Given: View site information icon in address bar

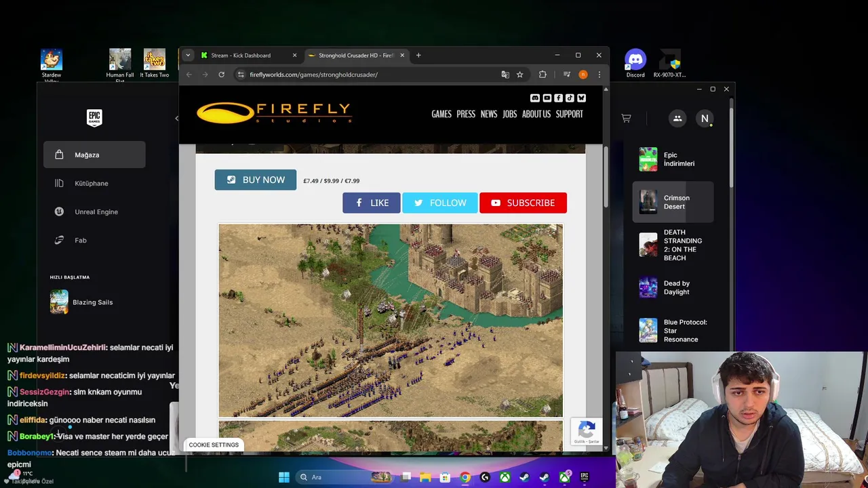Looking at the screenshot, I should tap(240, 75).
